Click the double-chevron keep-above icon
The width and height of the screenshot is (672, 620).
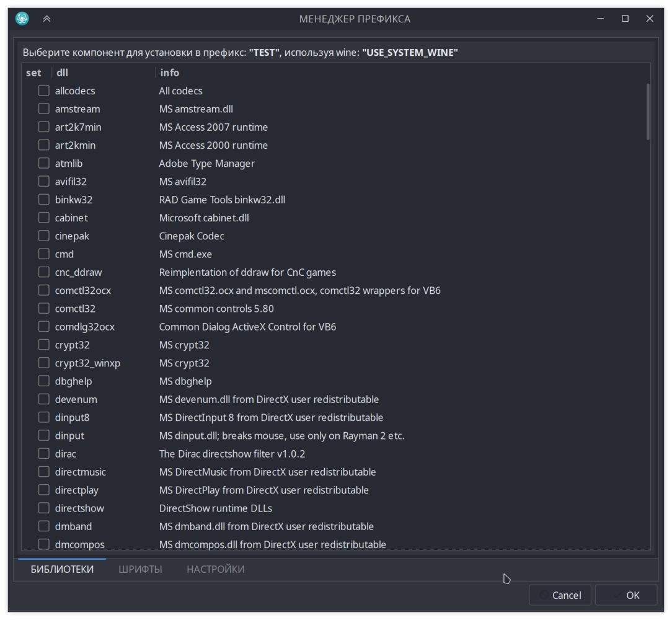click(46, 19)
